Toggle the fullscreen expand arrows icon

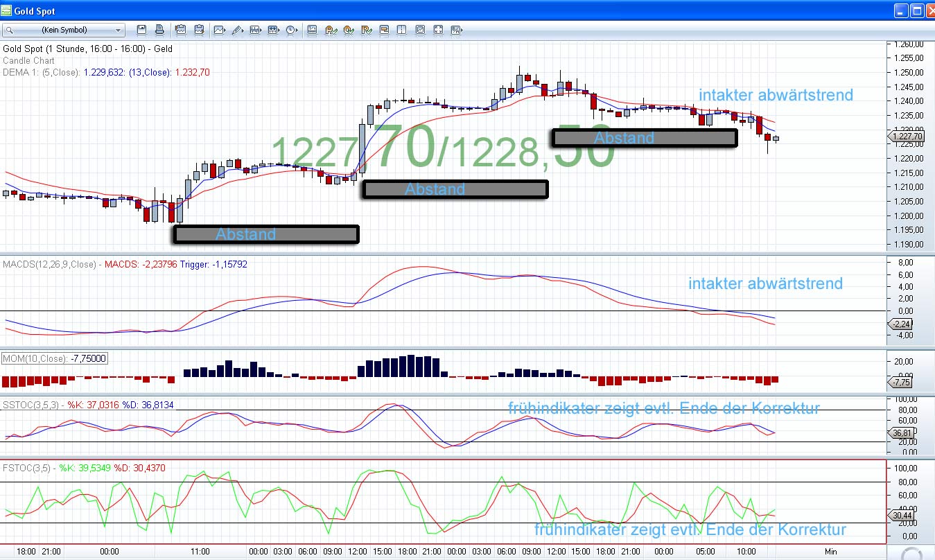pyautogui.click(x=438, y=30)
